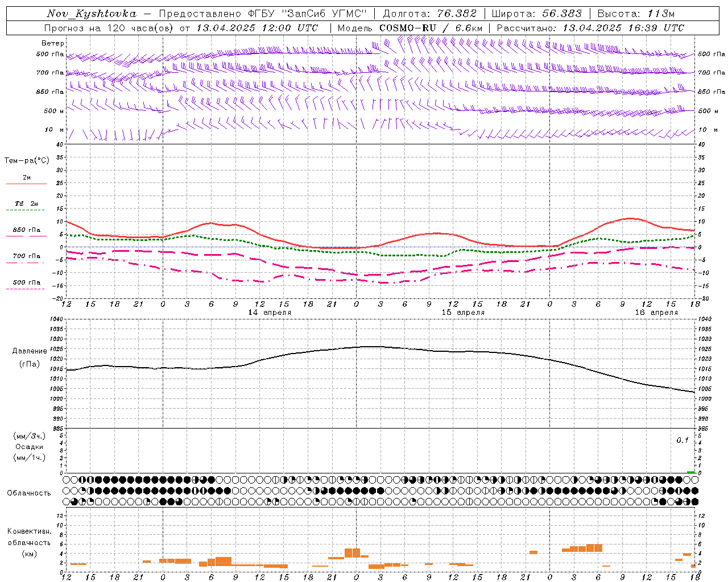Select the text ФГБУ "ЗапСиб УГМС"
The width and height of the screenshot is (728, 582).
[x=308, y=14]
